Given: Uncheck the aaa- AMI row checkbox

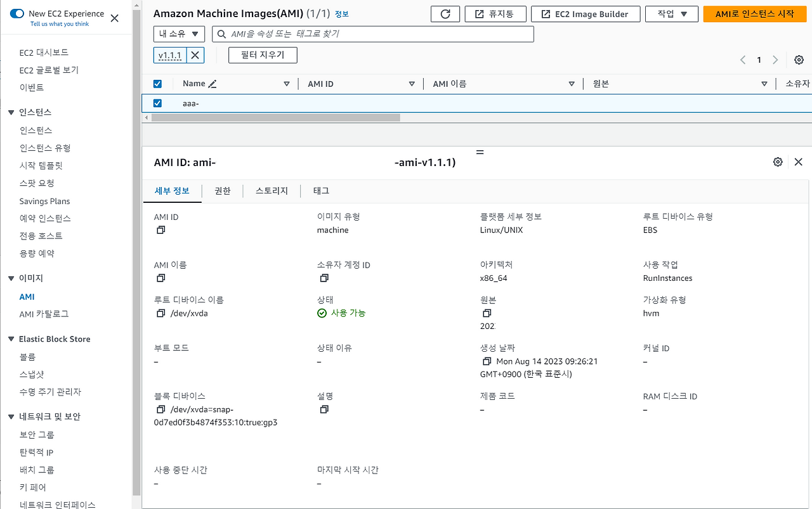Looking at the screenshot, I should [x=157, y=103].
